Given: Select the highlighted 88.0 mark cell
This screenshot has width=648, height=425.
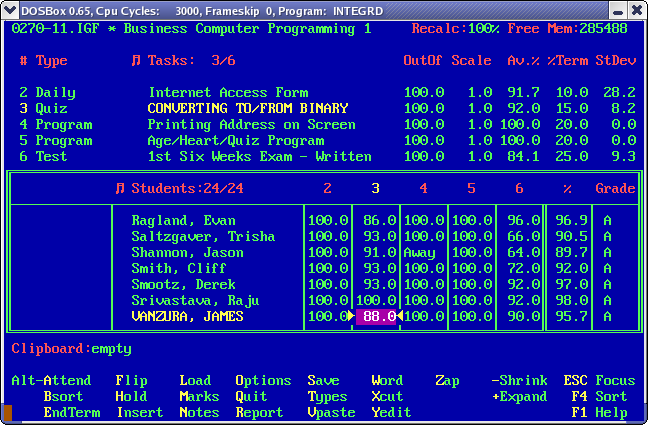Looking at the screenshot, I should pos(376,316).
